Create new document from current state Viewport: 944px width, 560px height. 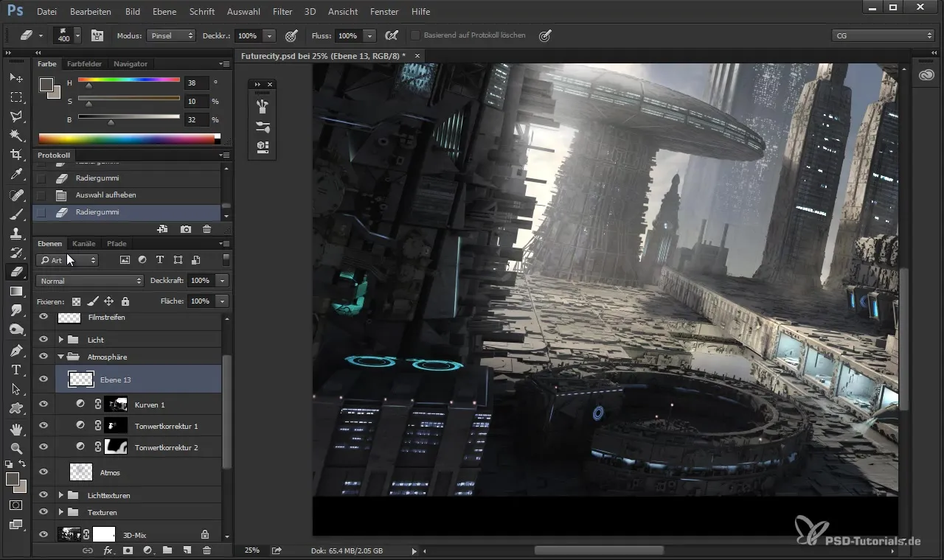click(x=163, y=230)
